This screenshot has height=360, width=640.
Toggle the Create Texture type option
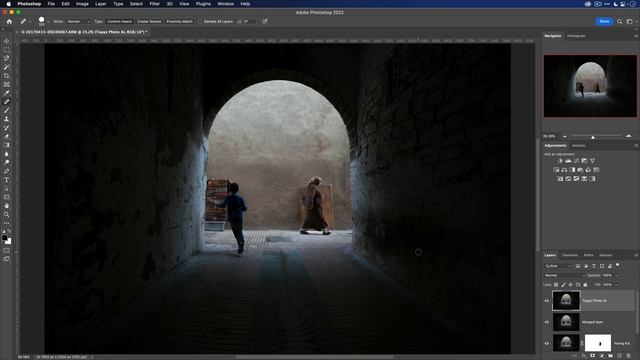pyautogui.click(x=149, y=21)
